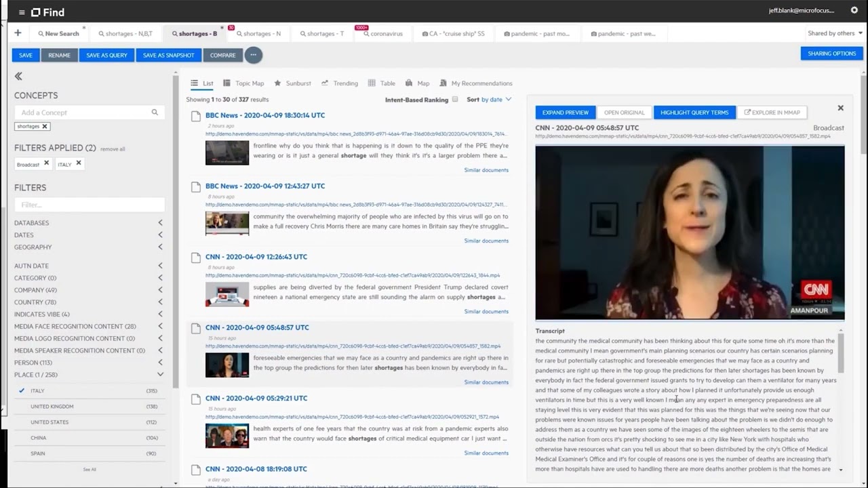Switch to Trending view
This screenshot has height=488, width=868.
340,83
